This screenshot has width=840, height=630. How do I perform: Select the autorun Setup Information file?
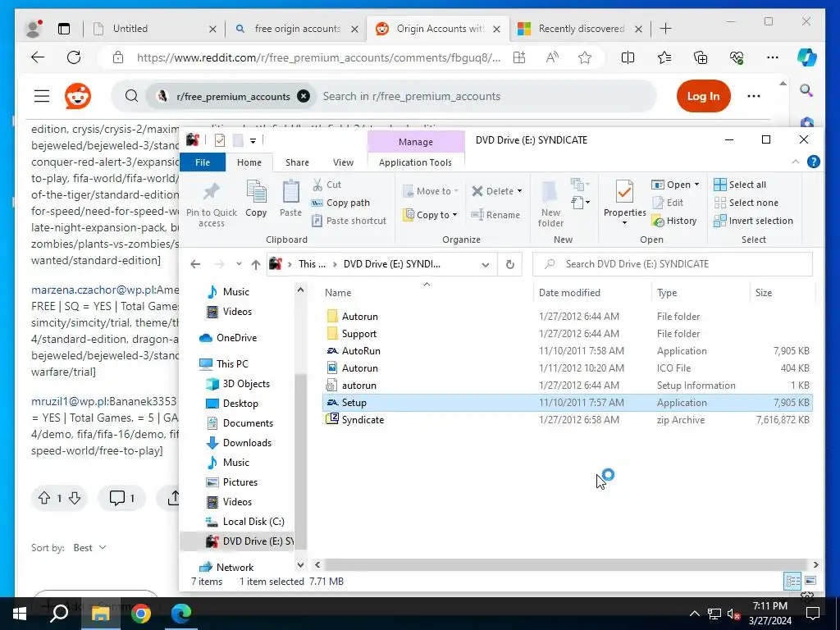click(x=568, y=386)
